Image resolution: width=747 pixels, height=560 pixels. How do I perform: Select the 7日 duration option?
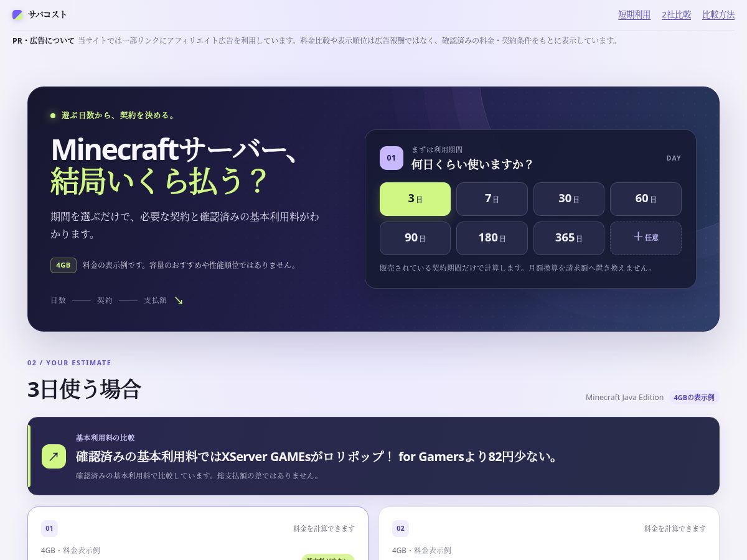coord(492,199)
